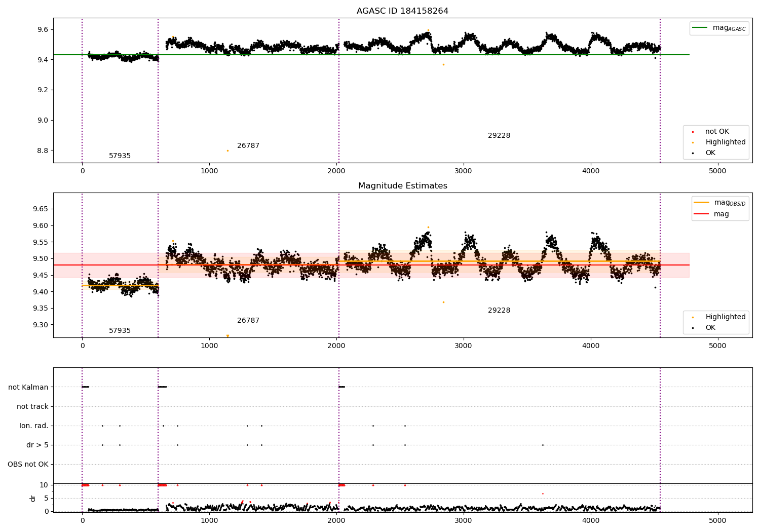760x532 pixels.
Task: Click the 'AGASC ID 184158264' plot title
Action: [402, 11]
